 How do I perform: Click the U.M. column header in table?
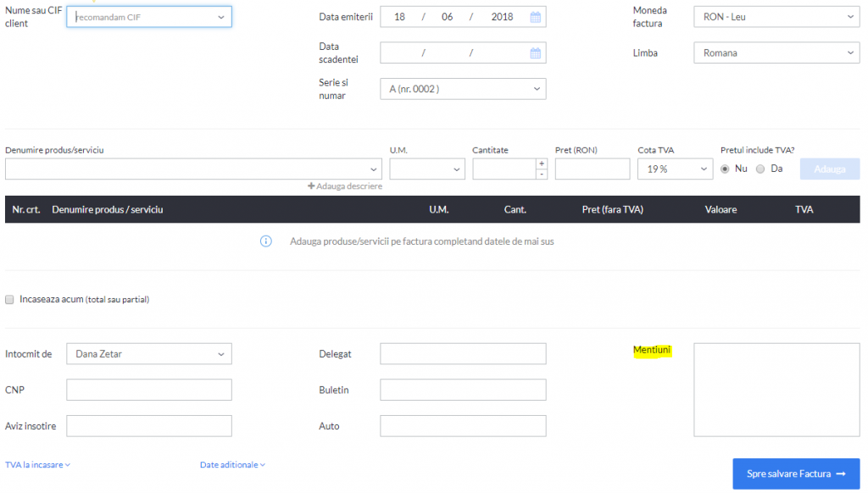(x=438, y=210)
